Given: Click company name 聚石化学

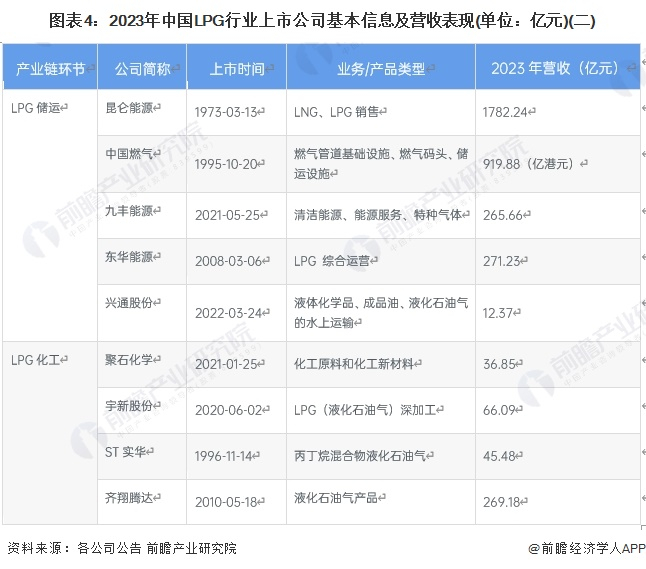Looking at the screenshot, I should tap(129, 360).
